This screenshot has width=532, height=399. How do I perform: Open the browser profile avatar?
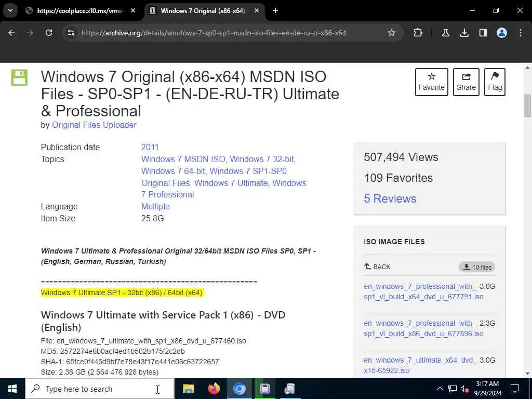pyautogui.click(x=501, y=33)
